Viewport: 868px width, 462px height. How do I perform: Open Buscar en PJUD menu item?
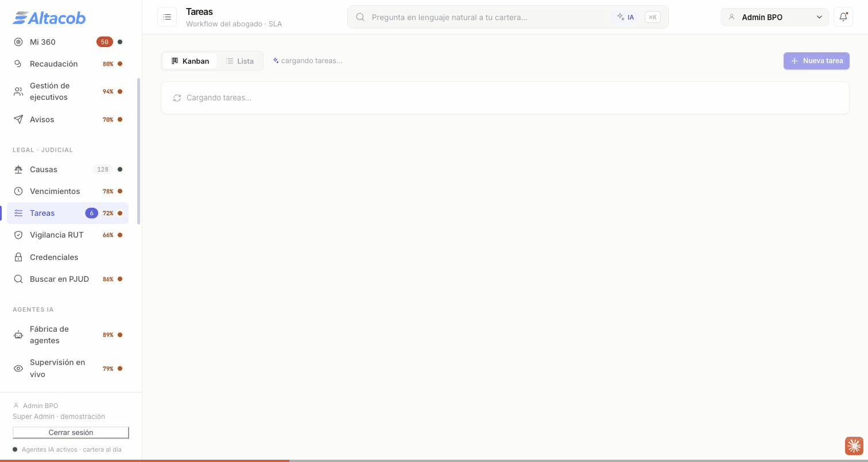(x=68, y=279)
